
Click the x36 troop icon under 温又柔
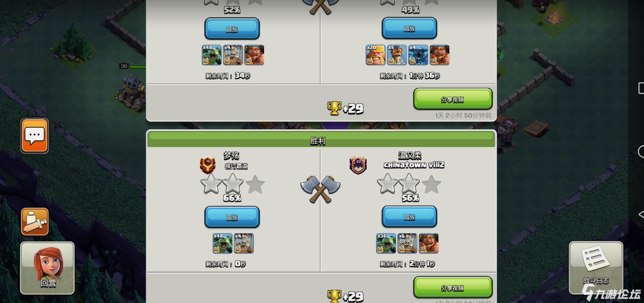[386, 243]
